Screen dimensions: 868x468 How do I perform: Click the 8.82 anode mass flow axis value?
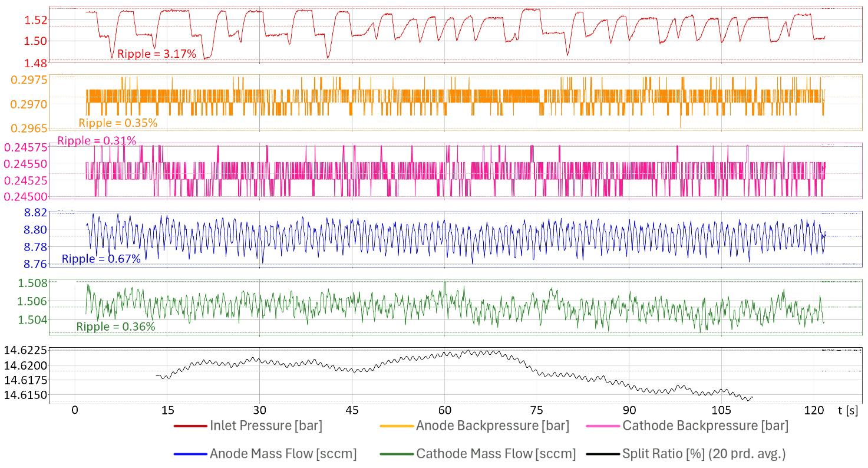(35, 213)
